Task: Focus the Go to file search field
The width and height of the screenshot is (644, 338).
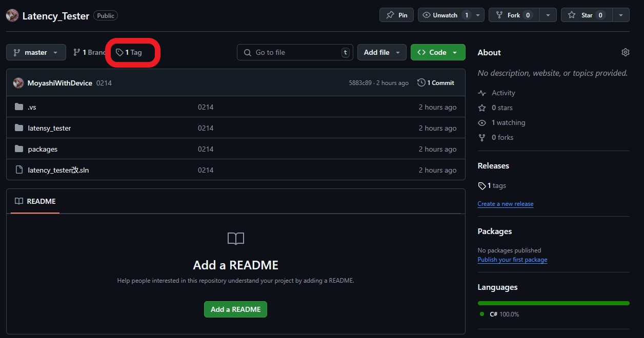Action: pos(295,52)
